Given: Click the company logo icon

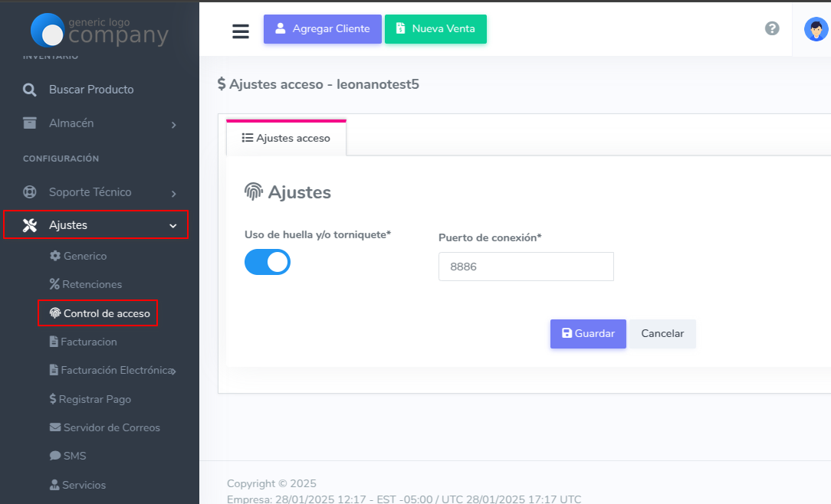Looking at the screenshot, I should (48, 31).
